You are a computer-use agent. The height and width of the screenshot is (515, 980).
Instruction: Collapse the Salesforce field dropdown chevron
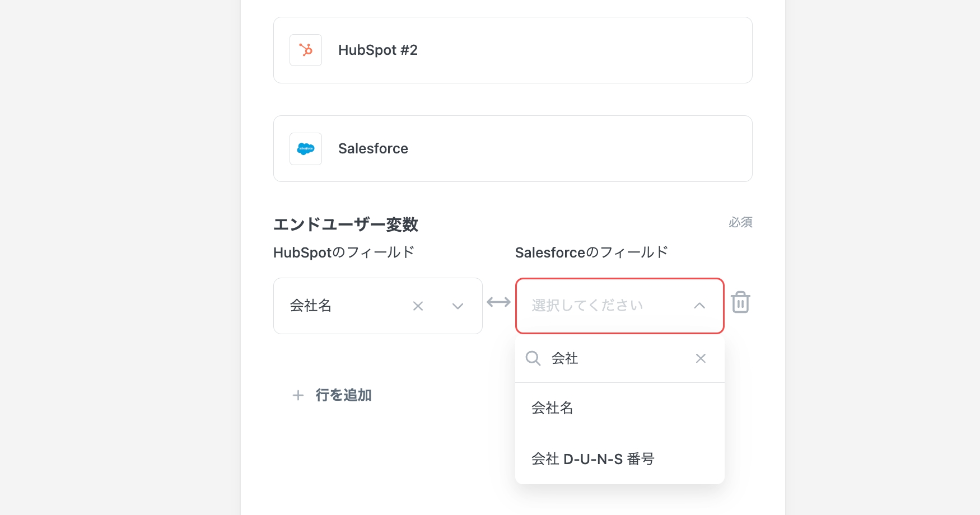point(699,306)
